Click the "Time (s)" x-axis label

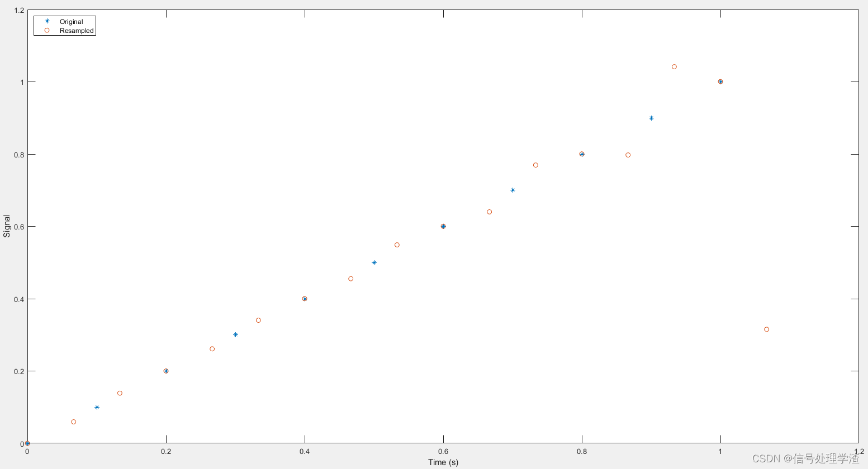(x=443, y=462)
